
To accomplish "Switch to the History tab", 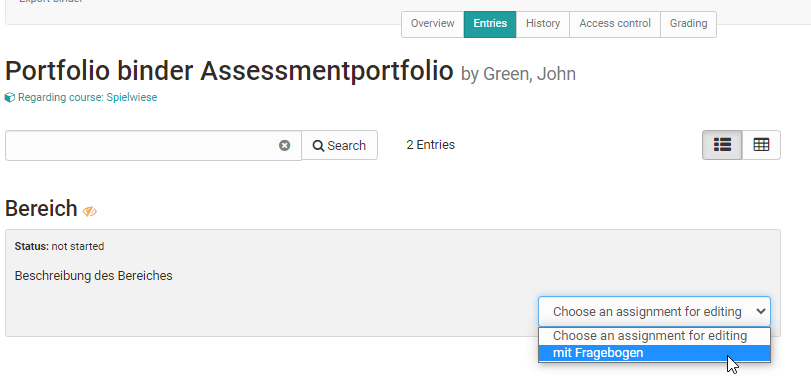I will 543,24.
